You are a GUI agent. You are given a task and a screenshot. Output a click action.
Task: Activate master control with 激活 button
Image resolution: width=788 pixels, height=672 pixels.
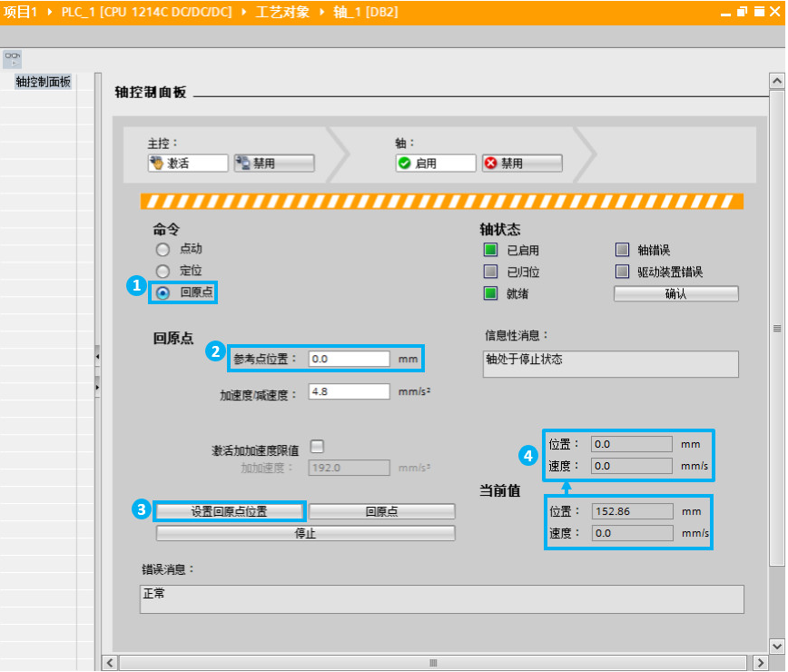[188, 163]
